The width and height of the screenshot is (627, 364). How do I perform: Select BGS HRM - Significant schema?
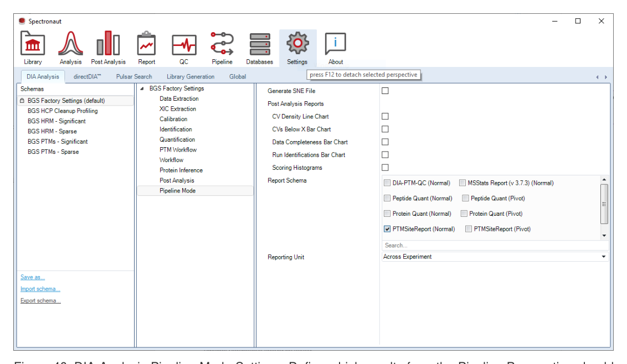click(x=56, y=121)
